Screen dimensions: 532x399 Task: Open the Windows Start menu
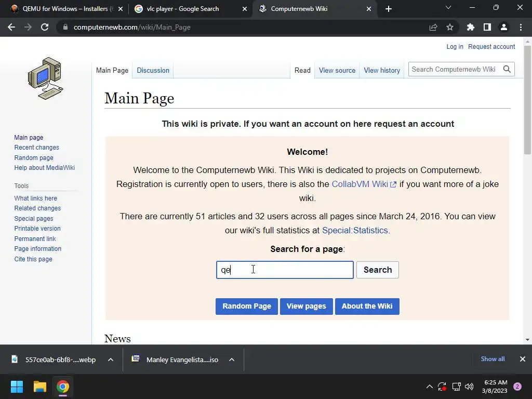pos(17,387)
